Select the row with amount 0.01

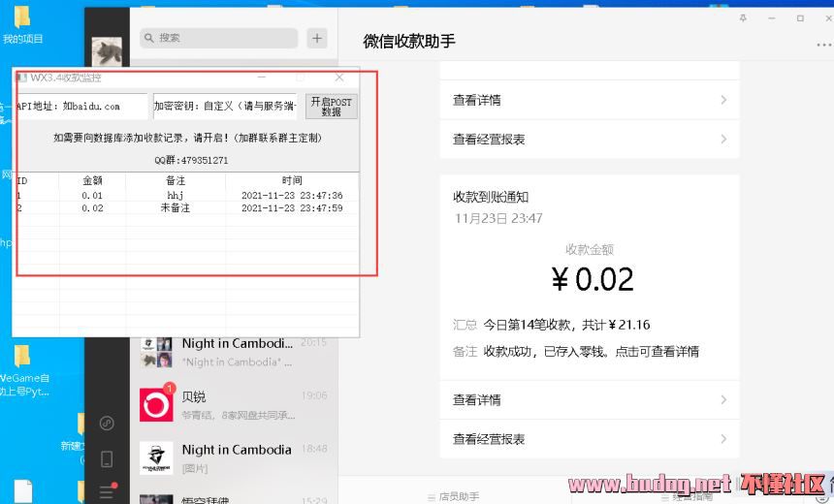(187, 195)
